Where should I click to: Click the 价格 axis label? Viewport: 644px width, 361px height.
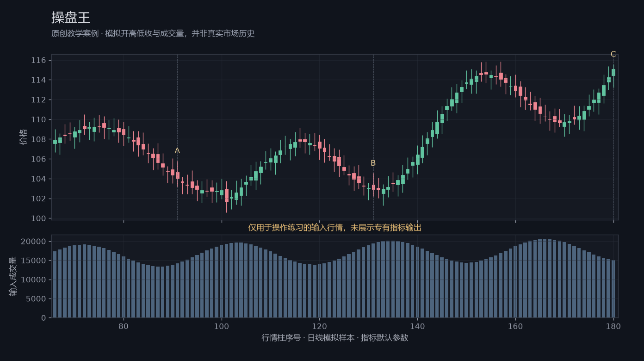point(24,137)
